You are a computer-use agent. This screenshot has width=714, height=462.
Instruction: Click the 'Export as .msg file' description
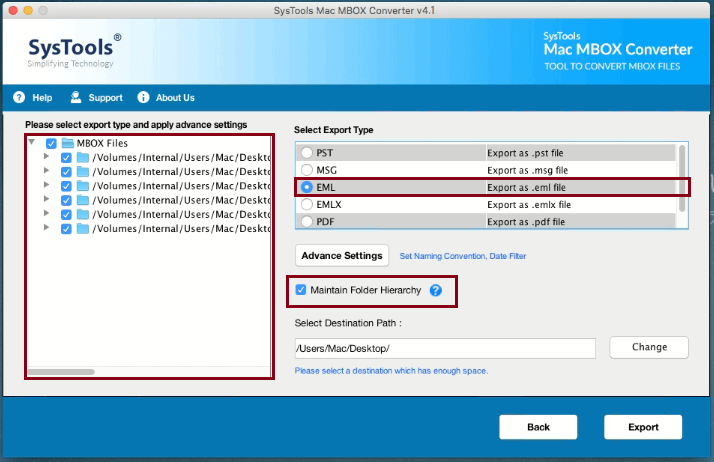(527, 170)
